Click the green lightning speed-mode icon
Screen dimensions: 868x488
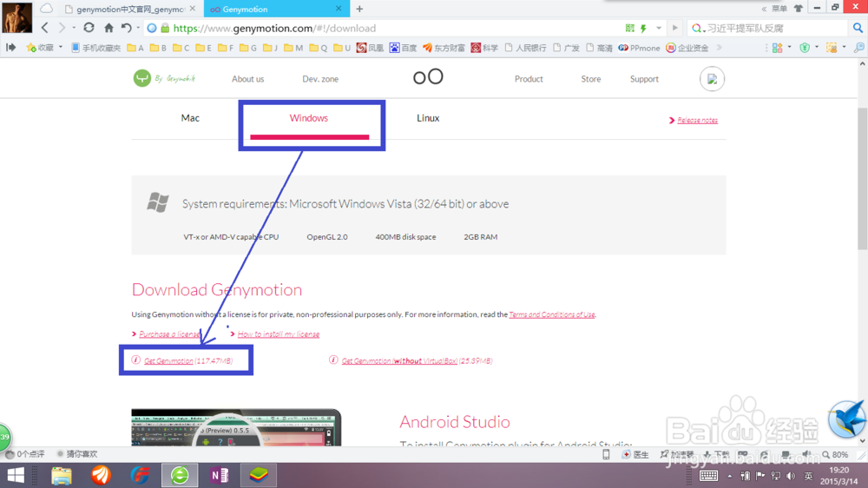[643, 28]
